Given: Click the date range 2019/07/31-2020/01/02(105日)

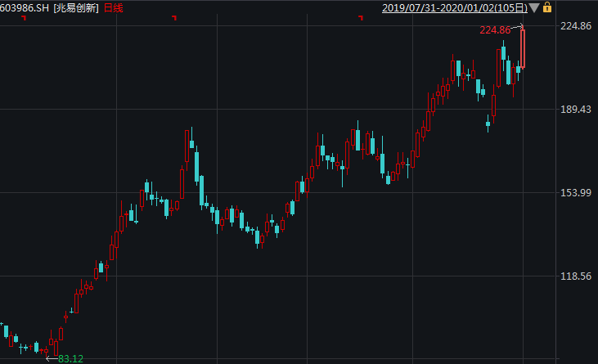Looking at the screenshot, I should [455, 8].
